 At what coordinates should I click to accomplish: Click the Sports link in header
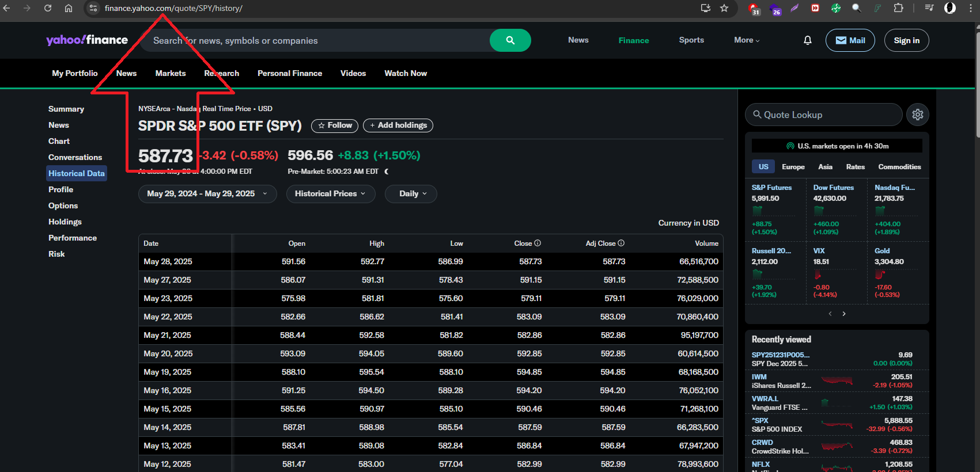pos(691,40)
